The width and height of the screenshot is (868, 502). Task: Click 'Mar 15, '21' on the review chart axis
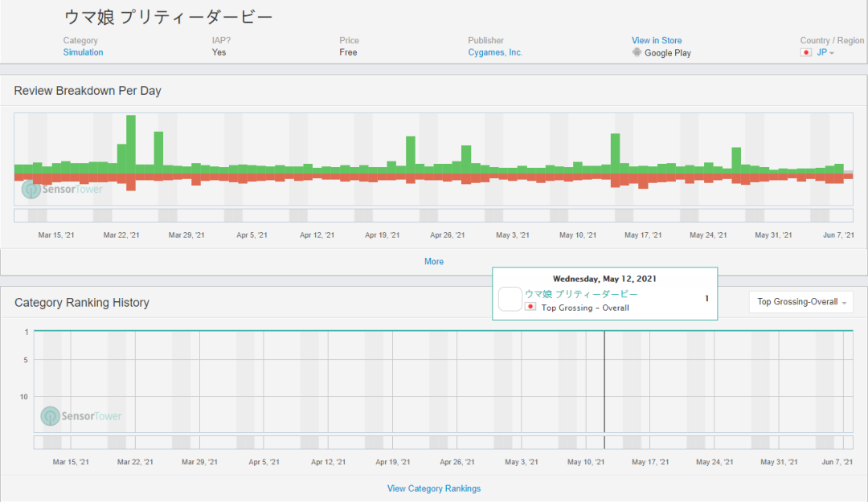point(56,235)
